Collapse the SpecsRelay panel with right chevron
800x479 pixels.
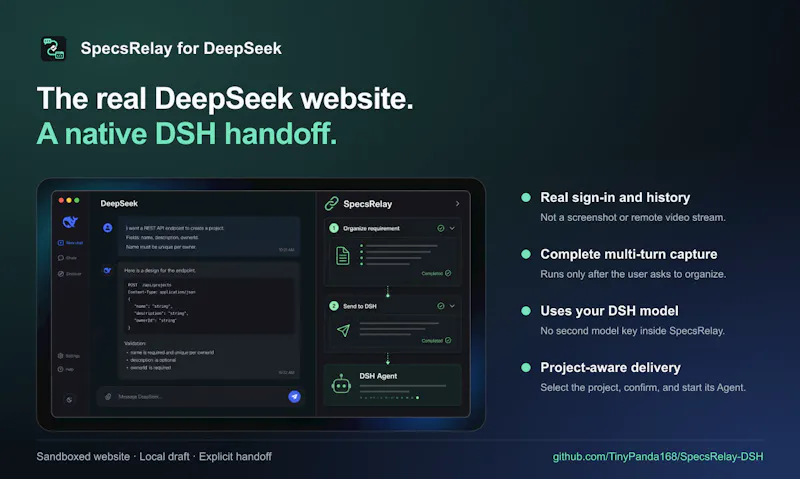457,204
